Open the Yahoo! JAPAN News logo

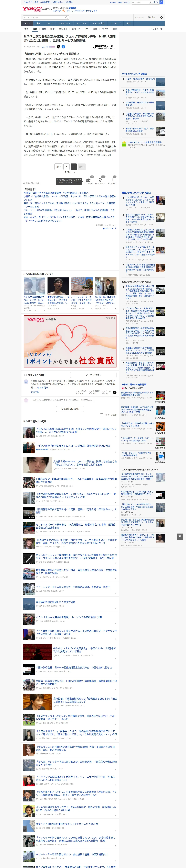[x=37, y=9]
